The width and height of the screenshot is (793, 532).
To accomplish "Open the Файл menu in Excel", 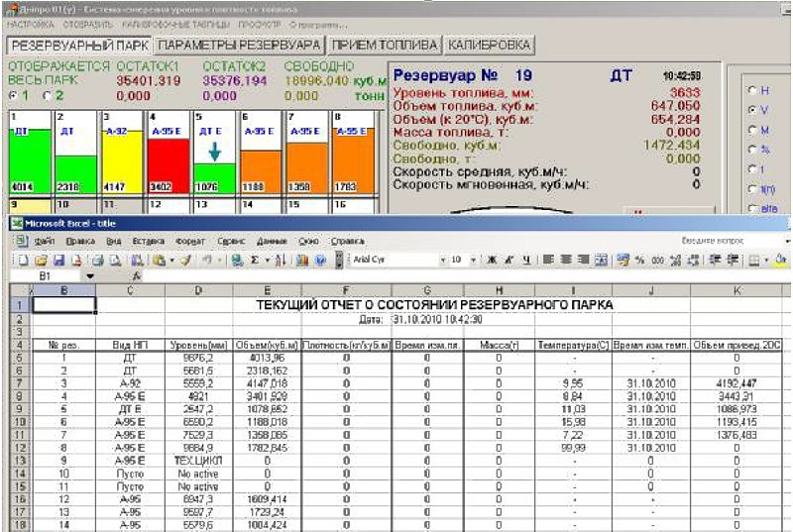I will (45, 242).
